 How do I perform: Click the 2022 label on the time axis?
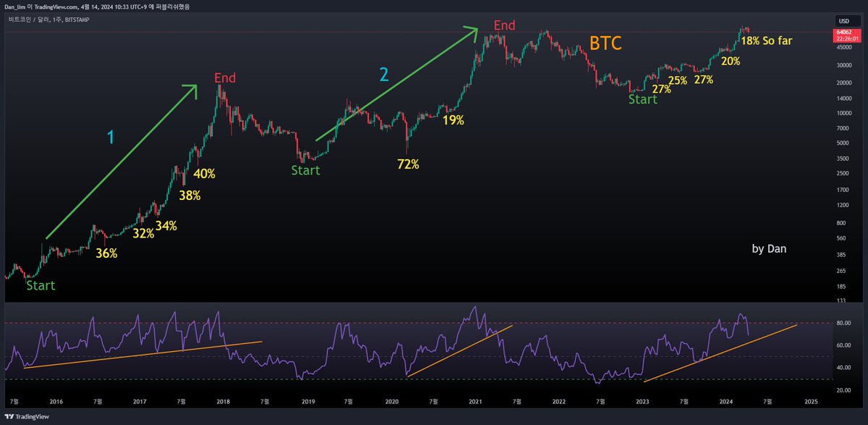(559, 400)
